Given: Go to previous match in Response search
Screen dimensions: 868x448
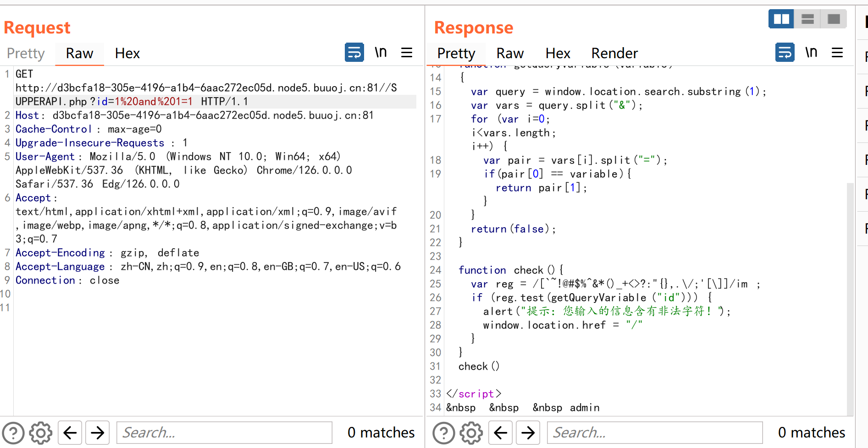Looking at the screenshot, I should [x=500, y=432].
